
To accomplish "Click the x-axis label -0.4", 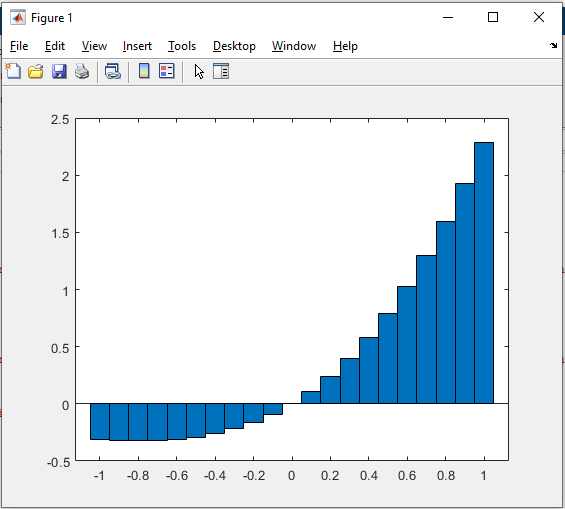I will pyautogui.click(x=215, y=476).
